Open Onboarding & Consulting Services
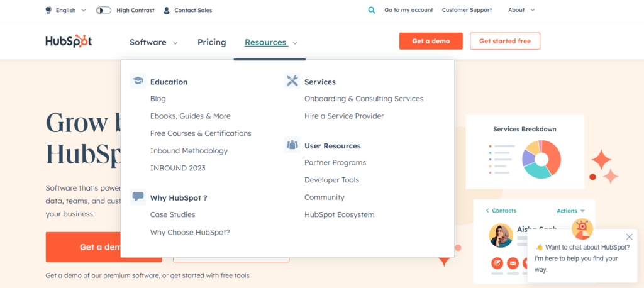The height and width of the screenshot is (288, 644). pos(364,99)
